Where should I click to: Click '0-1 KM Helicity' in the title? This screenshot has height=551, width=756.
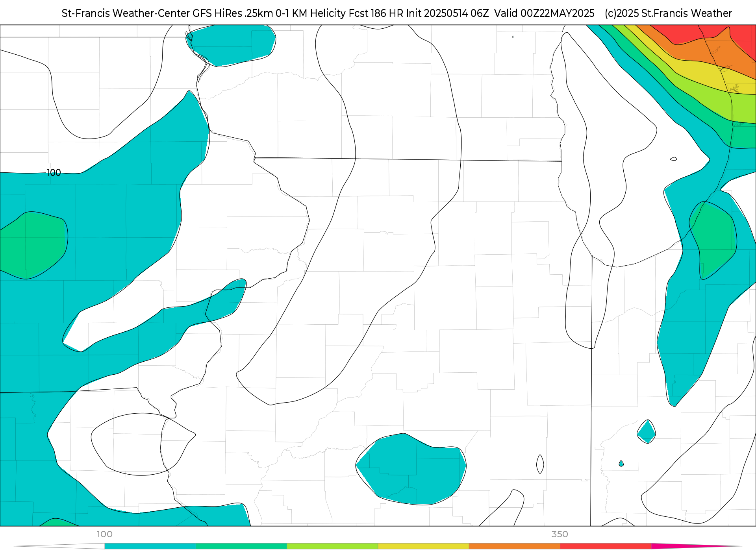[x=311, y=13]
